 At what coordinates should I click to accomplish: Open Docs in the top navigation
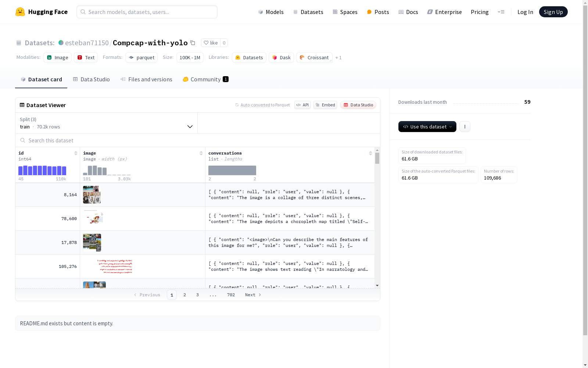(408, 12)
